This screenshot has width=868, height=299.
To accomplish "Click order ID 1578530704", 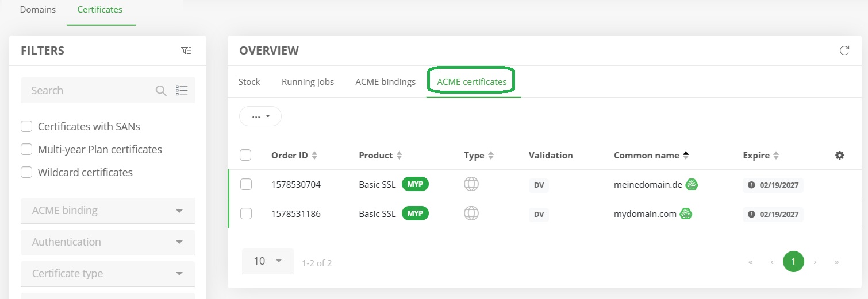I will point(296,185).
